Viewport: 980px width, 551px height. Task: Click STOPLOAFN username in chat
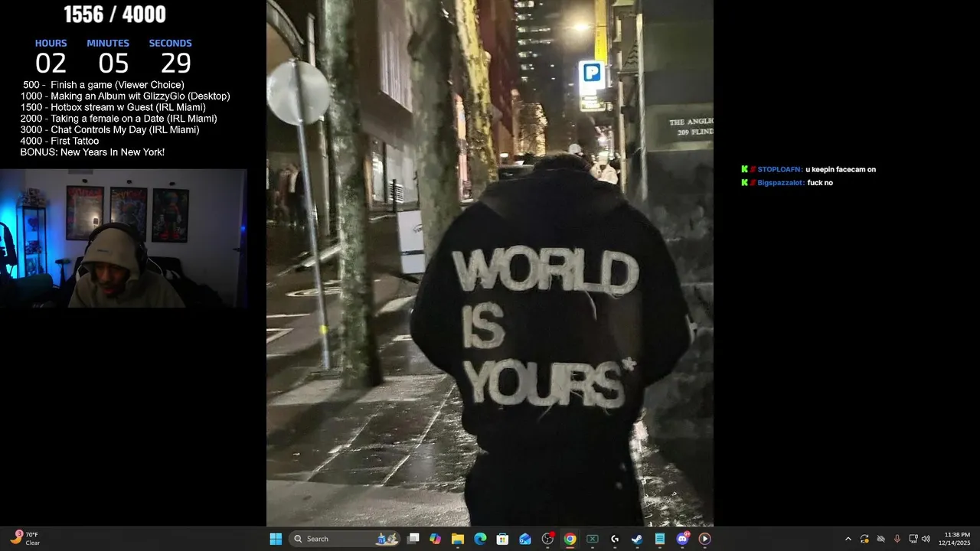(780, 169)
